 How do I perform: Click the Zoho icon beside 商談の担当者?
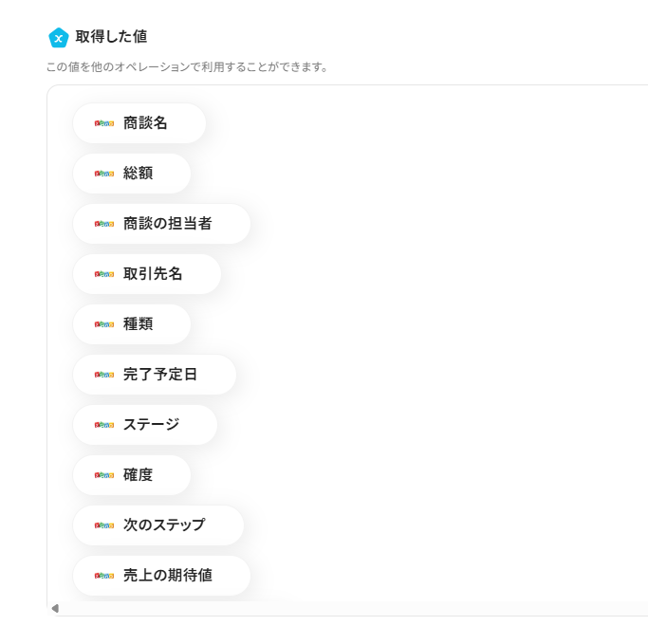point(104,224)
